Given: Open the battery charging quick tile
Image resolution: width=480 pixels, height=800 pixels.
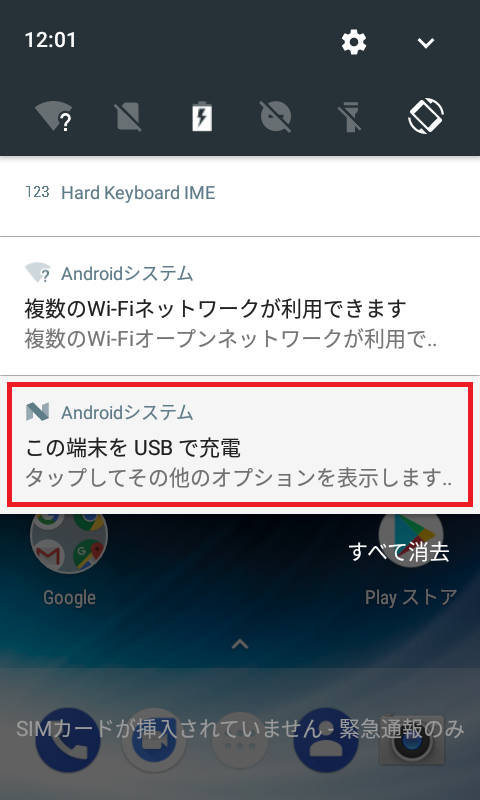Looking at the screenshot, I should click(202, 117).
